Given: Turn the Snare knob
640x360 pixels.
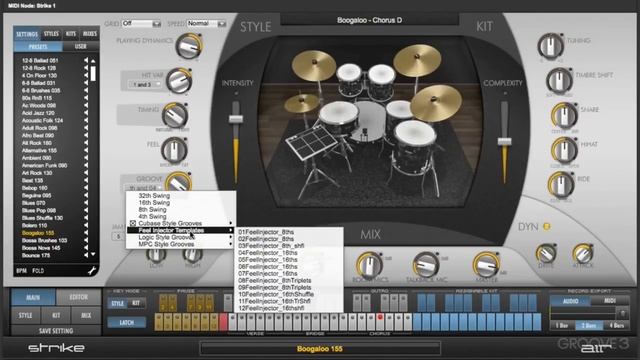Looking at the screenshot, I should [564, 115].
